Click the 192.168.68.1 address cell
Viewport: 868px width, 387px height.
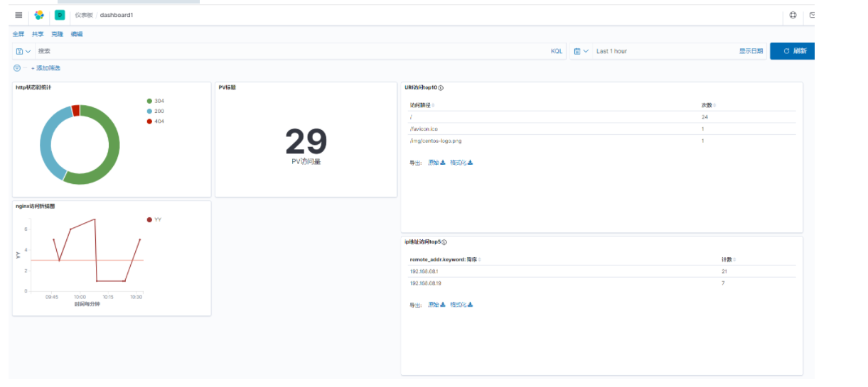coord(424,271)
